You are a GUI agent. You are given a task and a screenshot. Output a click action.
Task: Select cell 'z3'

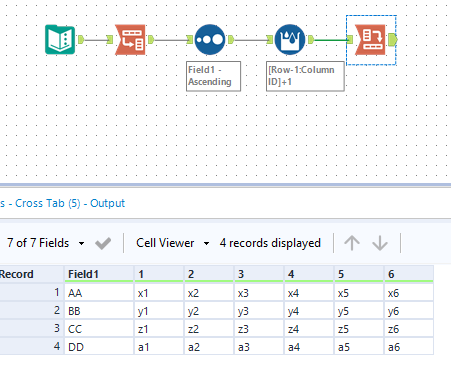pyautogui.click(x=259, y=329)
